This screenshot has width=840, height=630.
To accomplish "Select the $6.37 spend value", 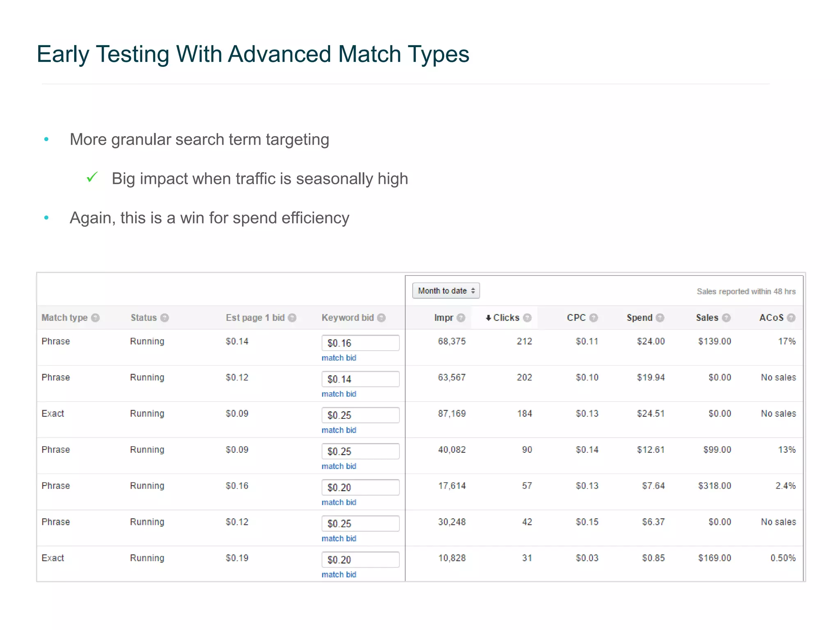I will [x=653, y=522].
